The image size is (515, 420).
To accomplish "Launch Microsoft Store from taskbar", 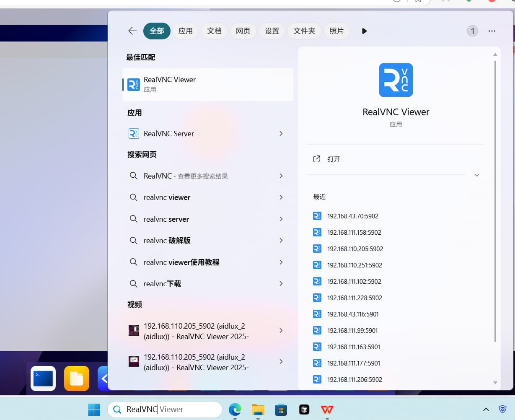I will 281,410.
